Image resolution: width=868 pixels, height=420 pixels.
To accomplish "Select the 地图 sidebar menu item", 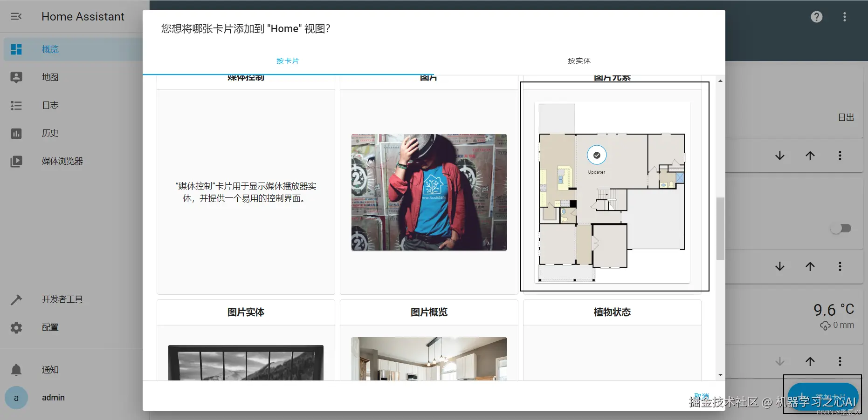I will point(73,77).
